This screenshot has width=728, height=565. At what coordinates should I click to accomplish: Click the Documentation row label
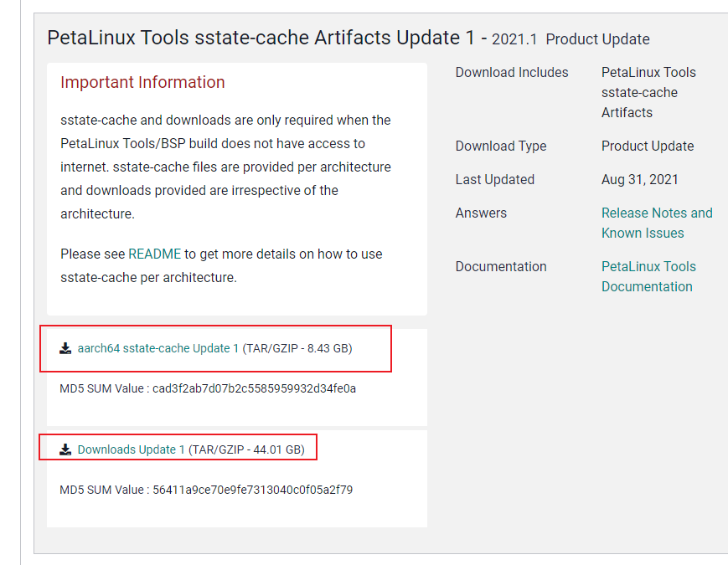(500, 266)
